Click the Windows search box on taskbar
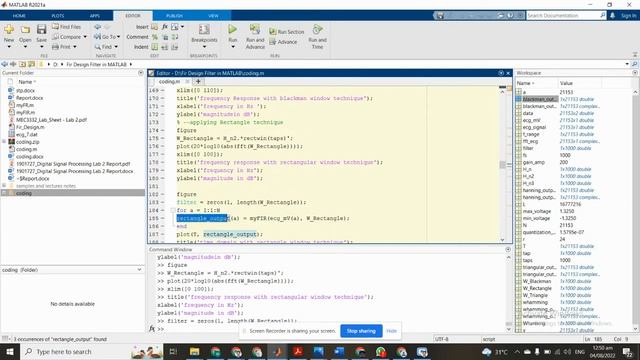 point(81,351)
